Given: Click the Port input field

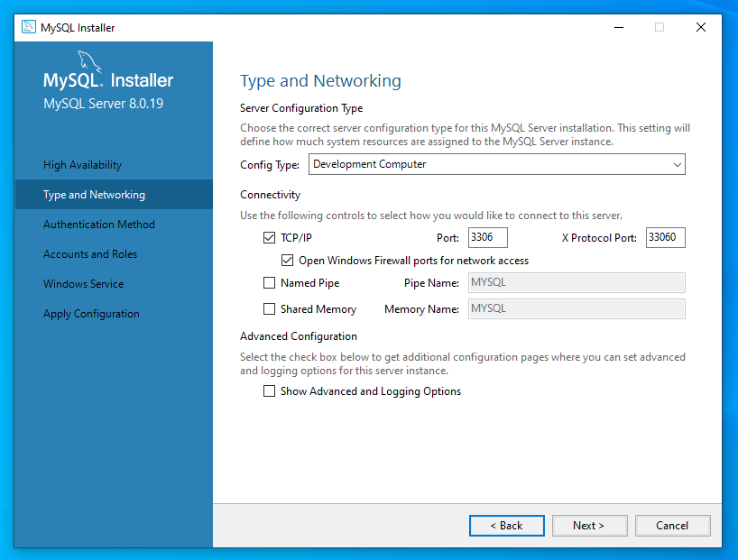Looking at the screenshot, I should 487,238.
